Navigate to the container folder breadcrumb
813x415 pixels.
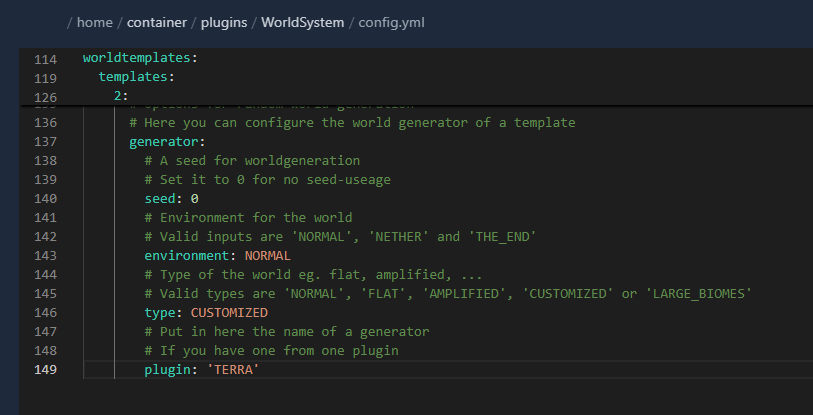tap(155, 22)
